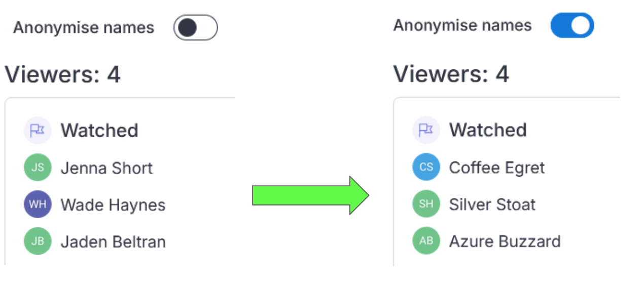Screen dimensions: 644x284
Task: Click the blue CS avatar
Action: (x=426, y=167)
